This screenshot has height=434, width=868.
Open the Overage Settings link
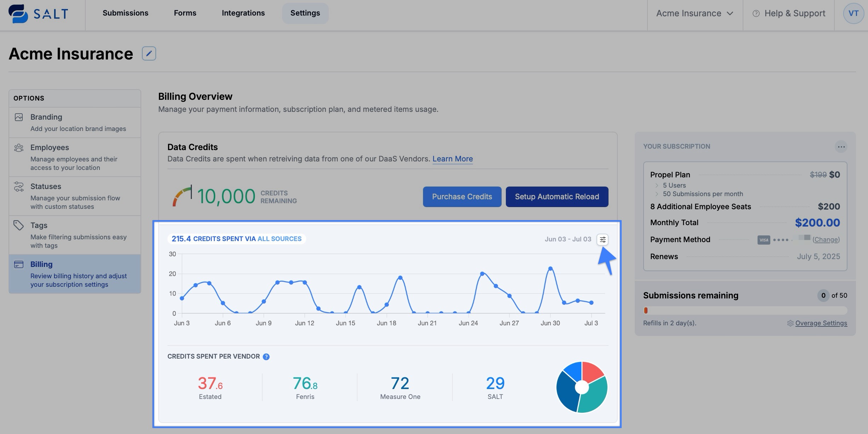click(x=821, y=323)
